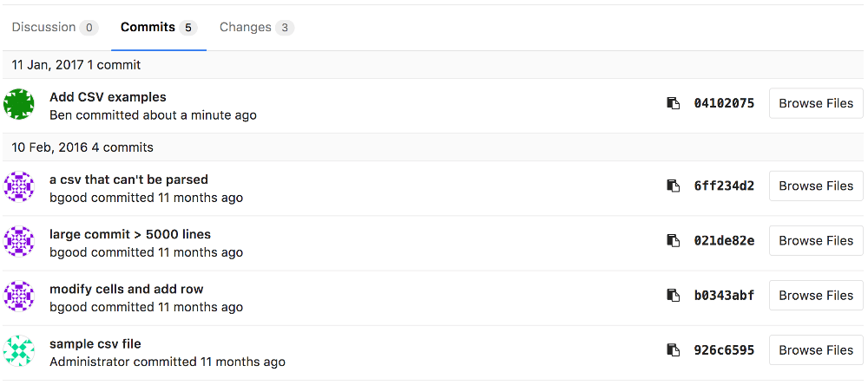The height and width of the screenshot is (385, 868).
Task: Open commit hash link b0343abf
Action: 724,296
